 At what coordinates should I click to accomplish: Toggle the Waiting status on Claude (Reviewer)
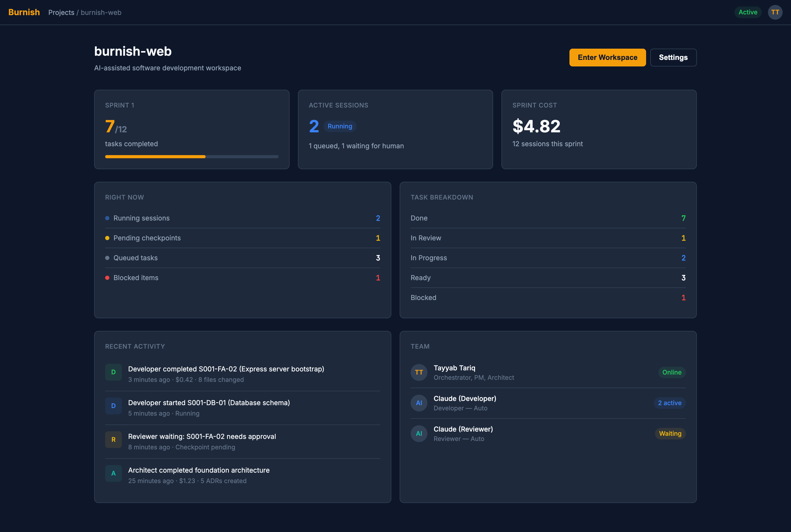tap(670, 433)
